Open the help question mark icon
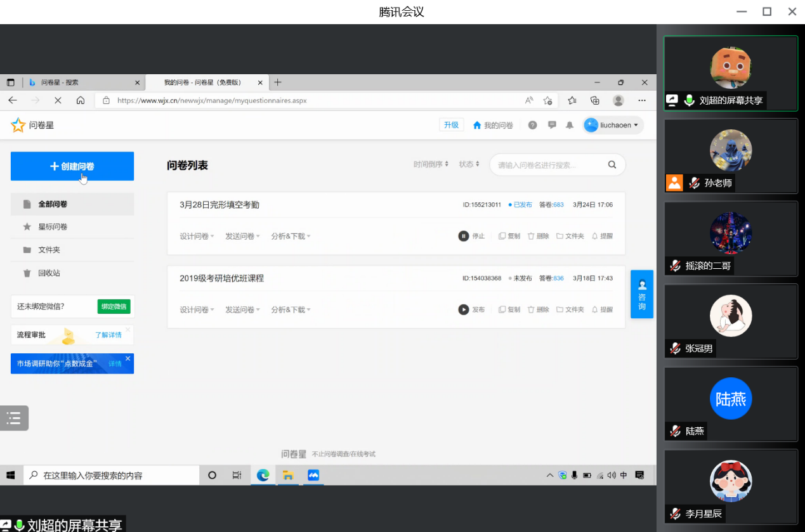The width and height of the screenshot is (805, 532). 533,126
